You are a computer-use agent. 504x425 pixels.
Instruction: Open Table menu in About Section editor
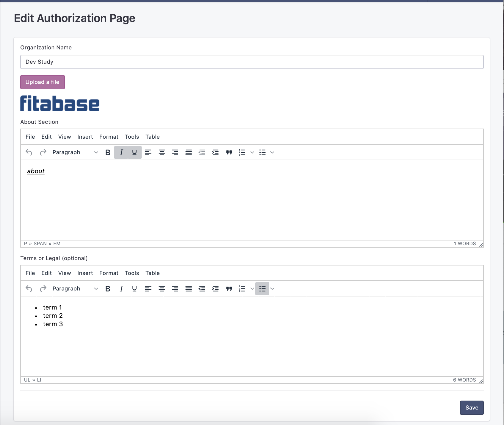pos(153,137)
